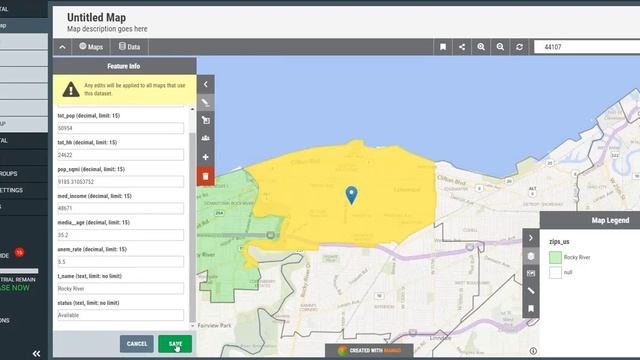Click the white null legend swatch
The height and width of the screenshot is (360, 640).
(x=555, y=272)
